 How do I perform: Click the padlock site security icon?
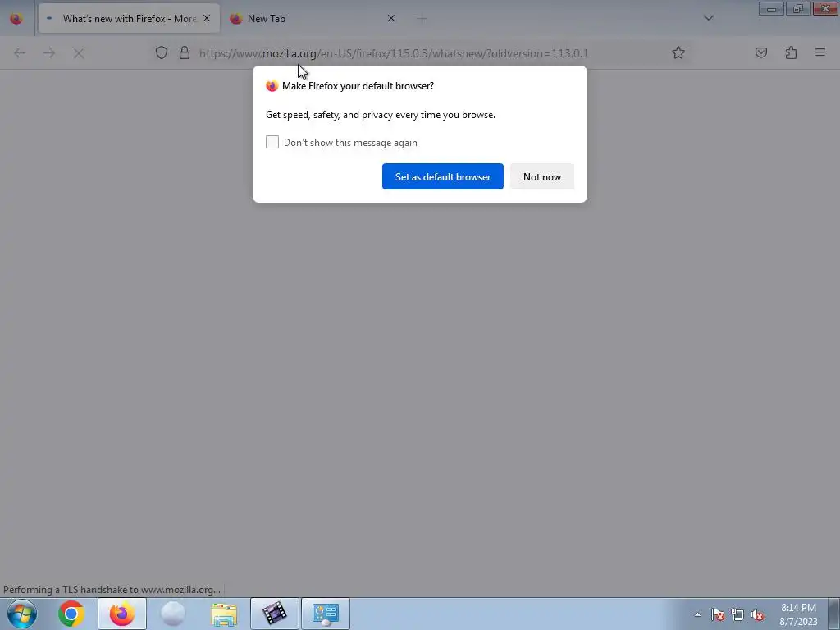coord(185,52)
